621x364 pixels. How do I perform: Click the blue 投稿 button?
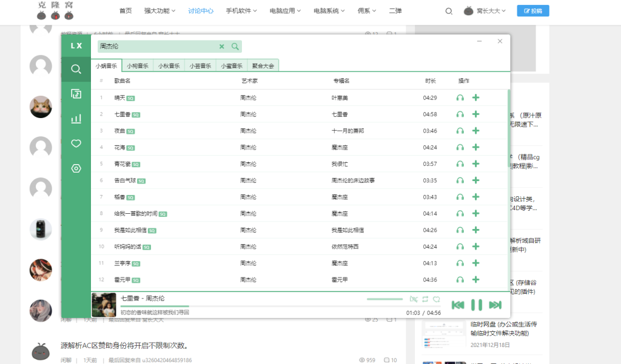[x=533, y=11]
